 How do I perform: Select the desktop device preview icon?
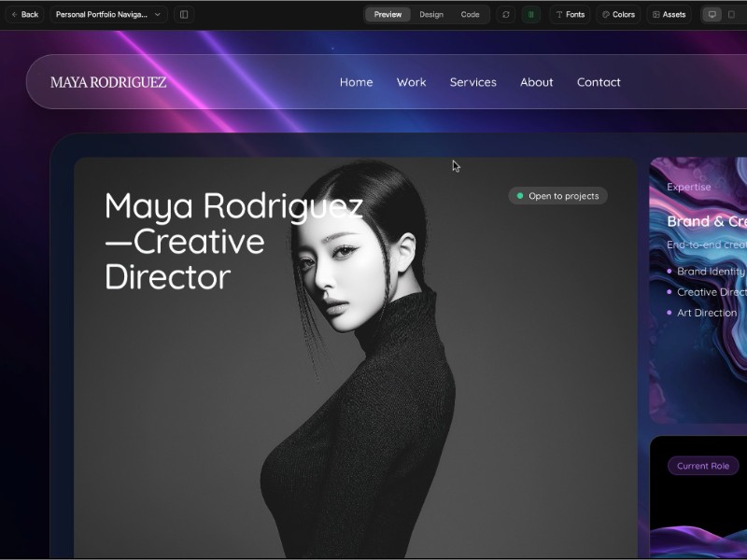[711, 14]
